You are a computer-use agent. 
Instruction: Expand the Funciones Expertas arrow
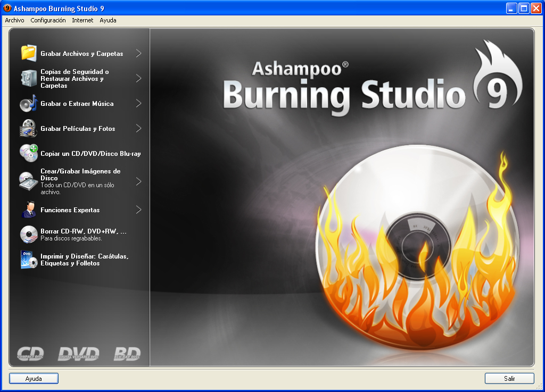click(x=139, y=210)
